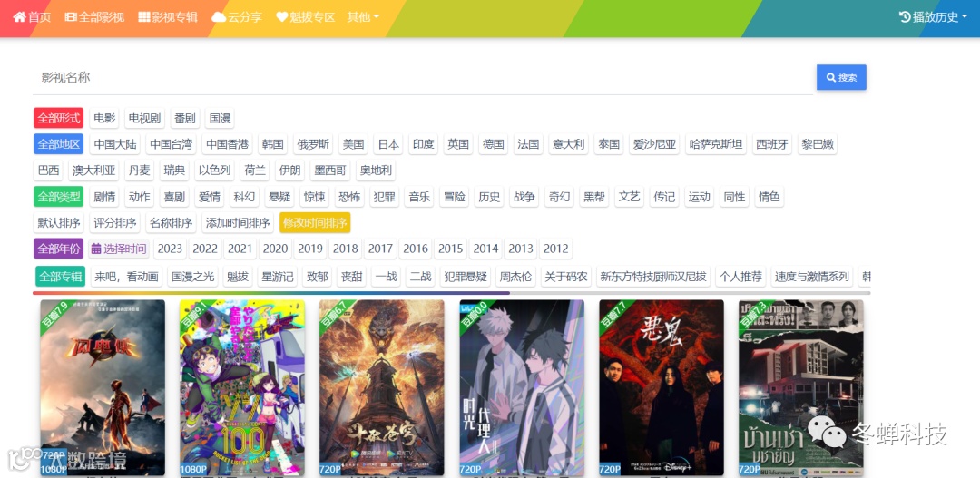This screenshot has width=980, height=478.
Task: Select the 全部专辑 album filter
Action: [61, 276]
